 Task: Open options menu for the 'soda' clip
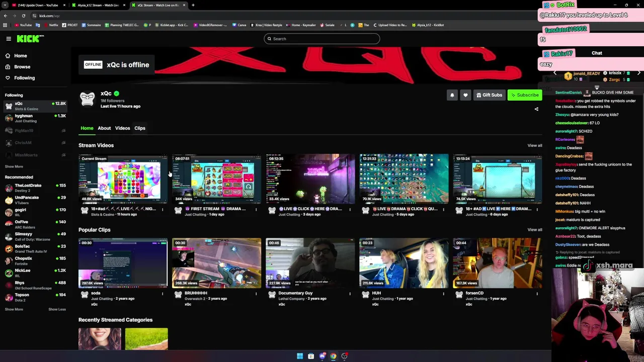click(163, 294)
